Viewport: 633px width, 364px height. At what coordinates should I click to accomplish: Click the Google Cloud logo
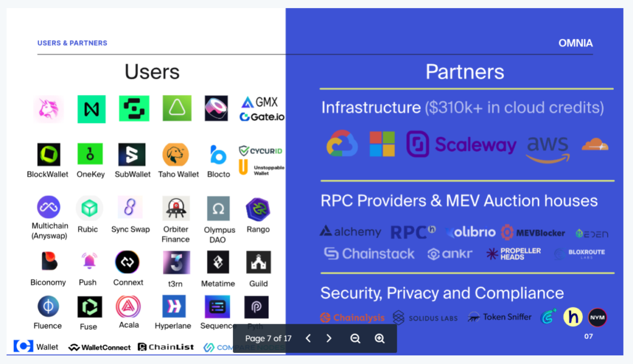[342, 143]
